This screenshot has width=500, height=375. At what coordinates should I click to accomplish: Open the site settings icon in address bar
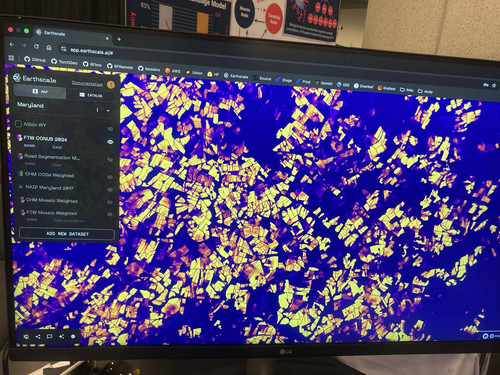point(63,49)
